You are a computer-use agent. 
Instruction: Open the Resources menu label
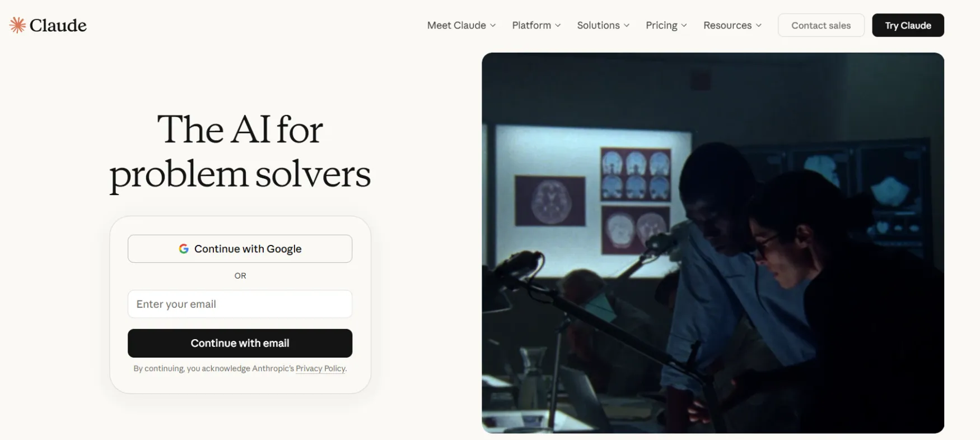[x=727, y=25]
